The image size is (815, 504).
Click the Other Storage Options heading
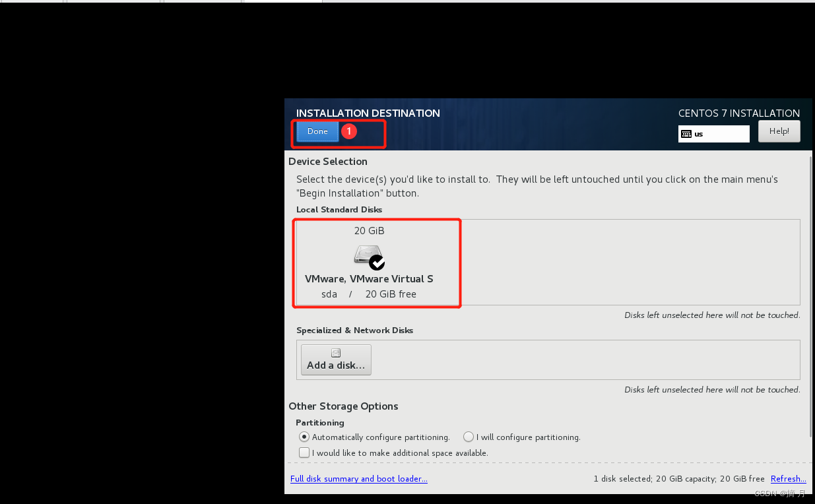pos(343,406)
